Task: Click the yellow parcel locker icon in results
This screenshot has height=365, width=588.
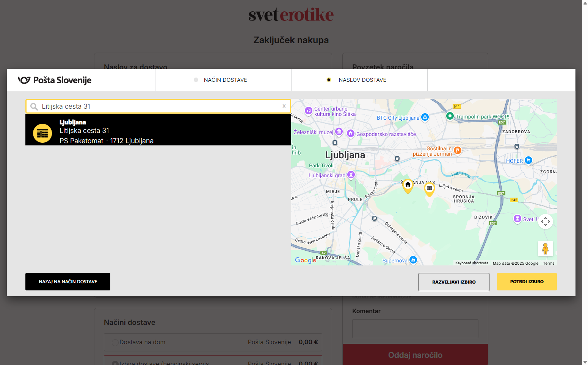Action: click(42, 133)
